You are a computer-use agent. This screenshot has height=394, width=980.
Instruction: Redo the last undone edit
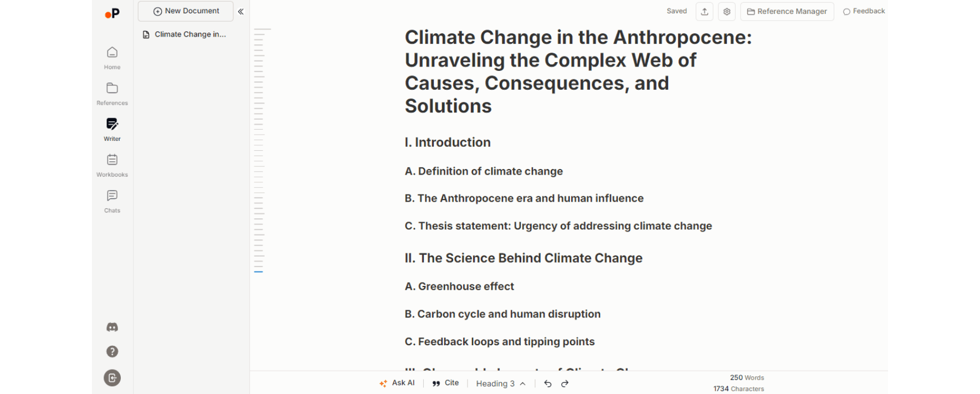point(565,383)
